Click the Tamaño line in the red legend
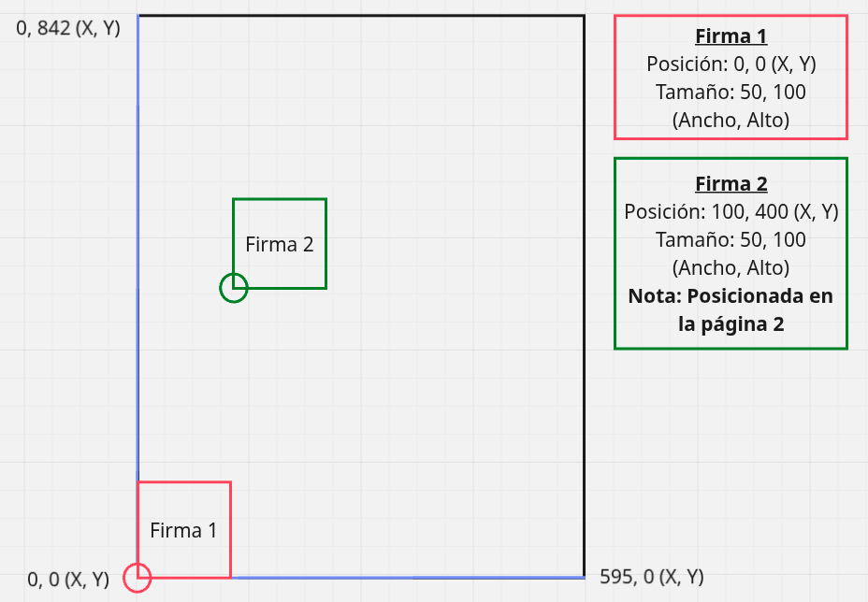The image size is (868, 602). [x=731, y=92]
